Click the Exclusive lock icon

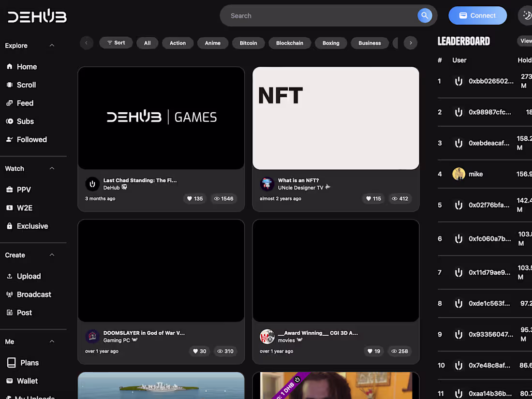point(10,226)
